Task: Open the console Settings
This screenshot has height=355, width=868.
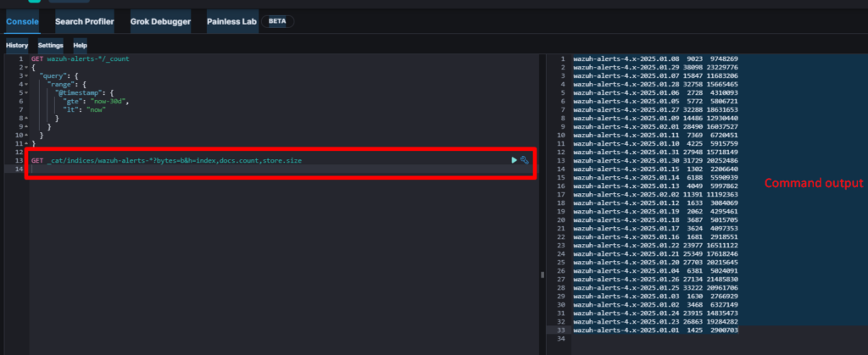Action: click(x=50, y=46)
